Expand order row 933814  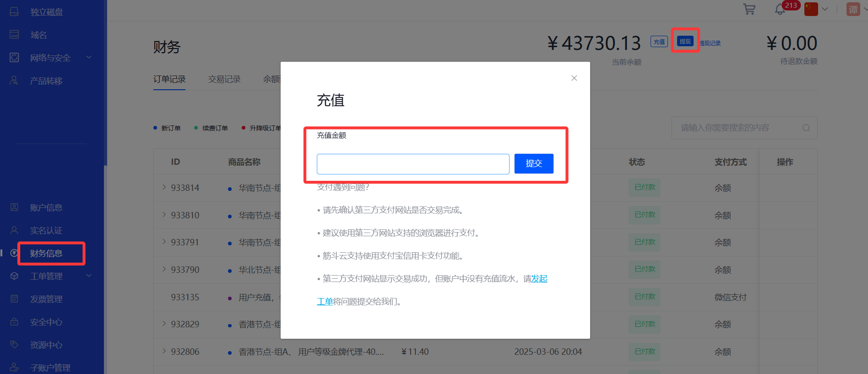[x=164, y=187]
